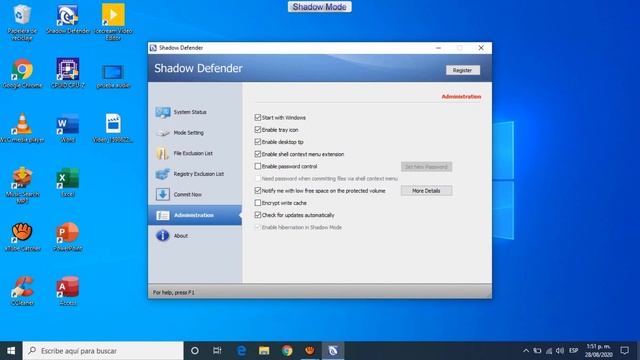Disable shell context menu extension checkbox
This screenshot has height=360, width=640.
[x=258, y=154]
